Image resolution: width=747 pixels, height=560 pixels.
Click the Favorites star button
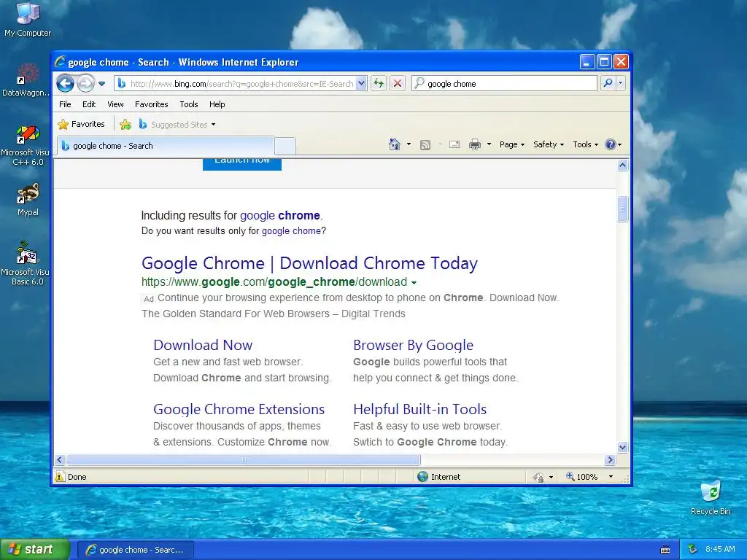point(82,124)
